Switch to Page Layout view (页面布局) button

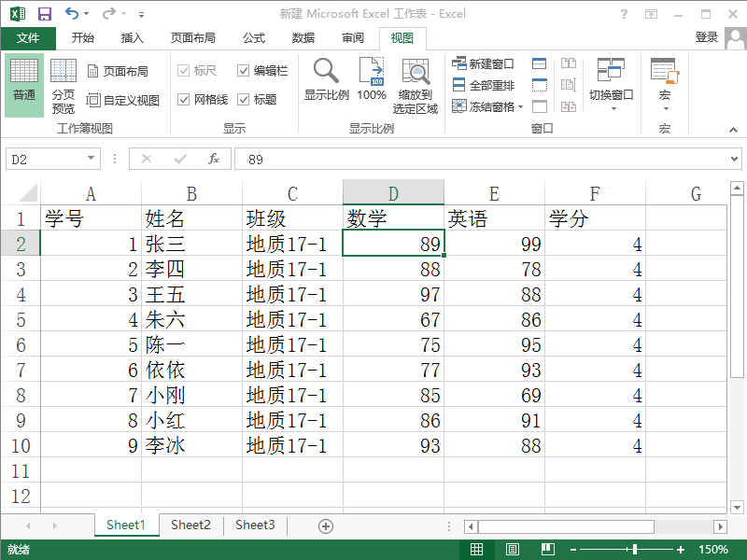[119, 72]
